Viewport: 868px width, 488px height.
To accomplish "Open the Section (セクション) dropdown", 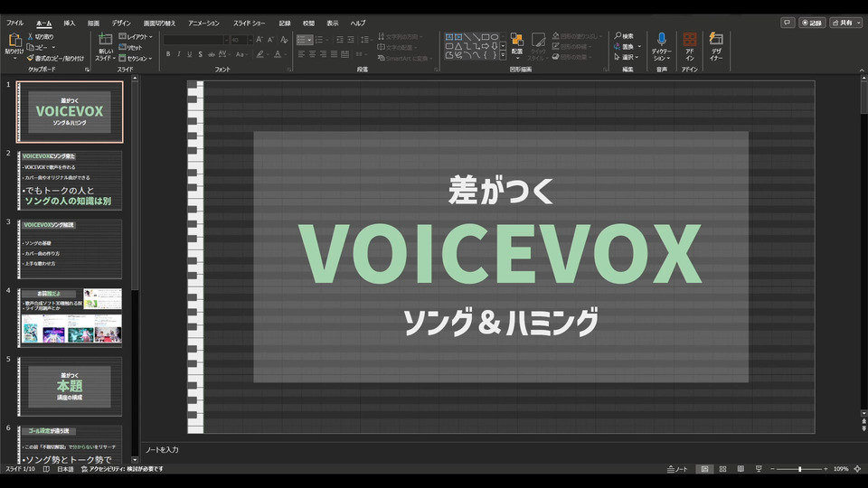I will tap(136, 58).
